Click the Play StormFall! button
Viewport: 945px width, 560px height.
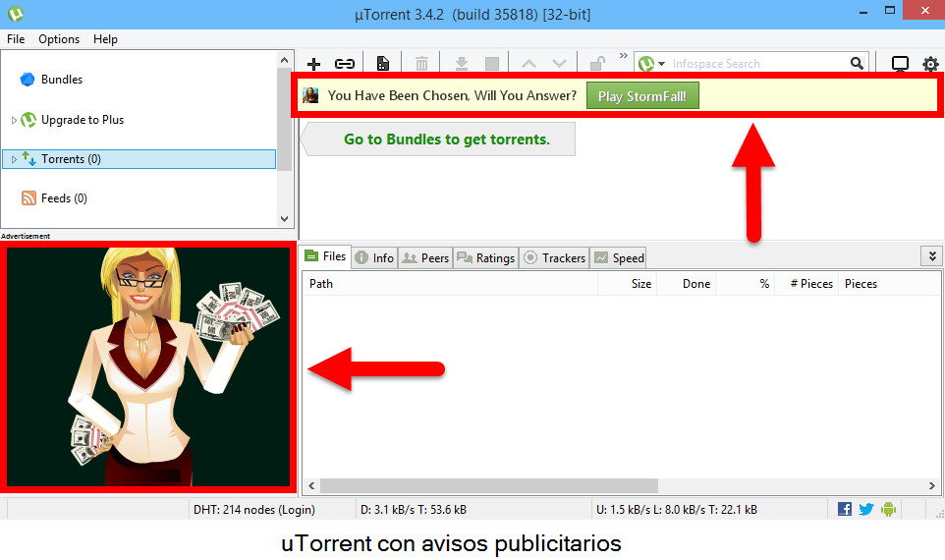coord(642,96)
